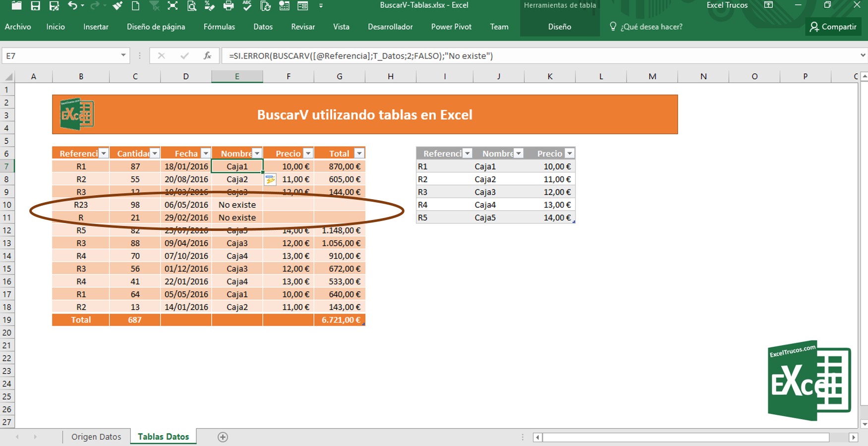This screenshot has height=446, width=868.
Task: Expand the Fecha column filter dropdown
Action: 206,154
